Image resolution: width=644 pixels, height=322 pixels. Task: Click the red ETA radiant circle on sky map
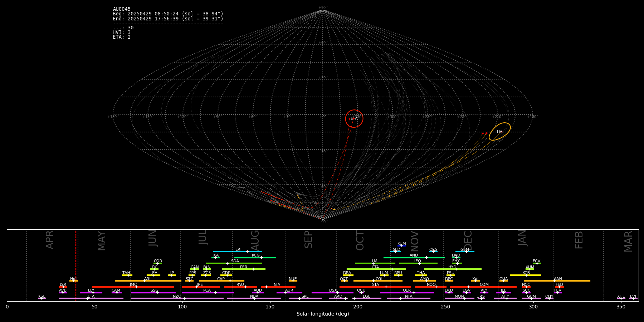(354, 118)
